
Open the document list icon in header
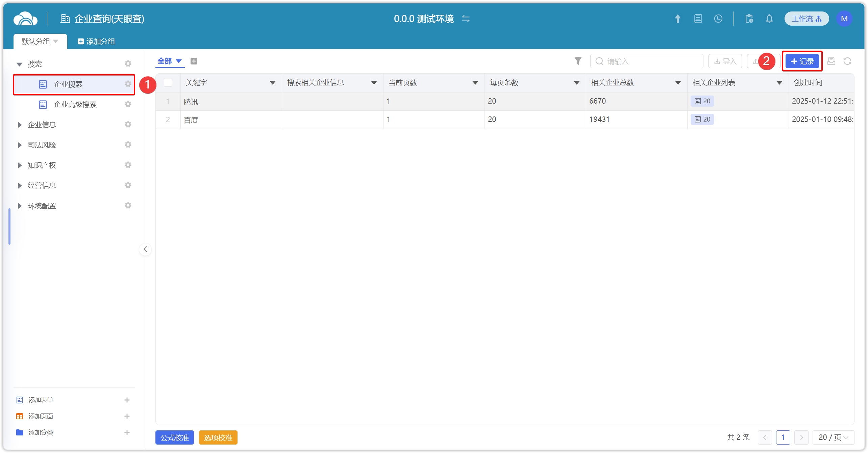pyautogui.click(x=698, y=19)
